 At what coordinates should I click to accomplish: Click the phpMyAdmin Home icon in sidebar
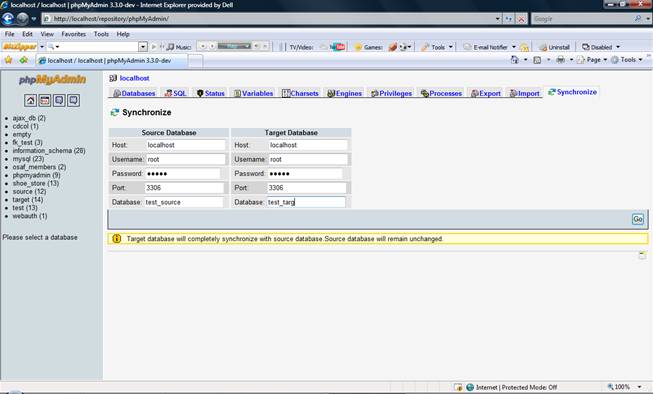click(30, 100)
